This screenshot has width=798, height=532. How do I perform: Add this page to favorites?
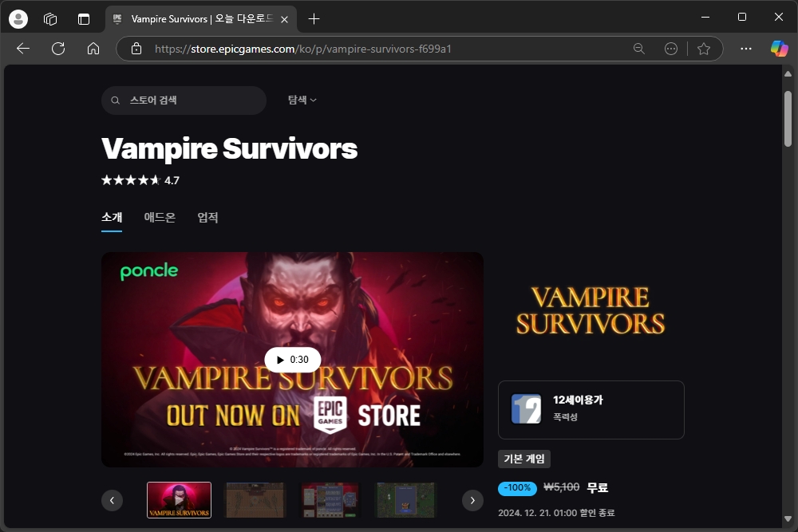click(704, 49)
